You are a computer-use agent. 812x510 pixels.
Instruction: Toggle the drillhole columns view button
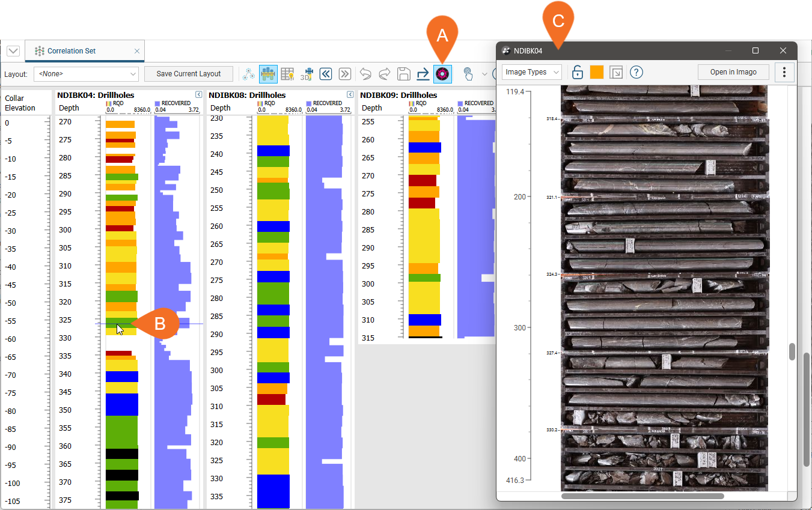tap(268, 74)
